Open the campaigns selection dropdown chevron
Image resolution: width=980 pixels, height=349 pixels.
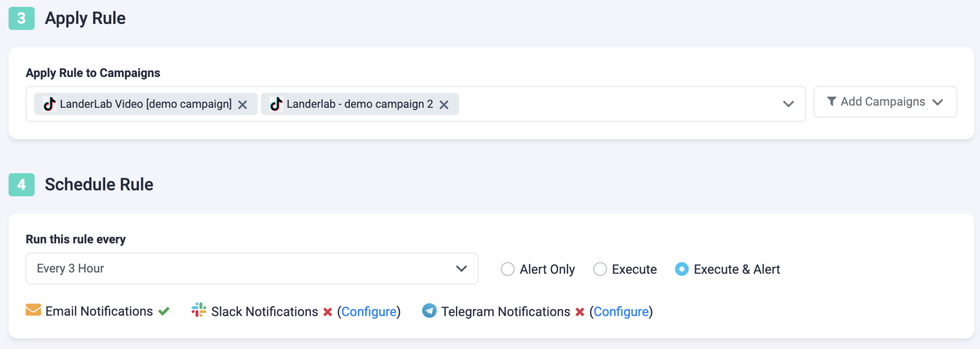coord(787,103)
